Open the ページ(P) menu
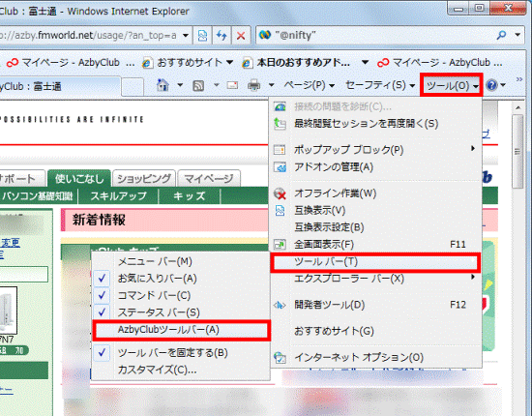Screen dimensions: 532x416 [x=310, y=85]
